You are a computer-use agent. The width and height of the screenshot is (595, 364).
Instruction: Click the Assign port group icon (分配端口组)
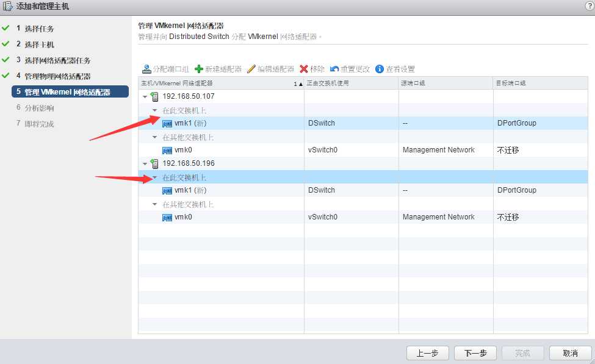146,69
